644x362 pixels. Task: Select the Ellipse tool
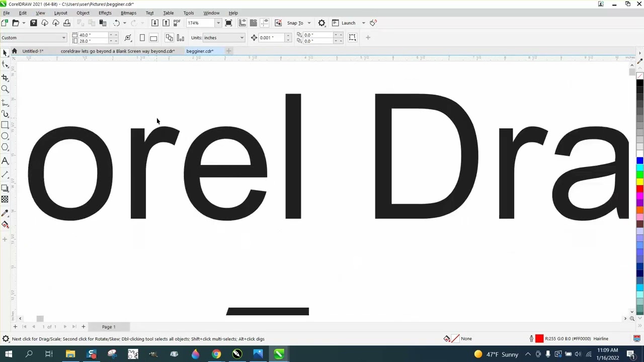5,136
